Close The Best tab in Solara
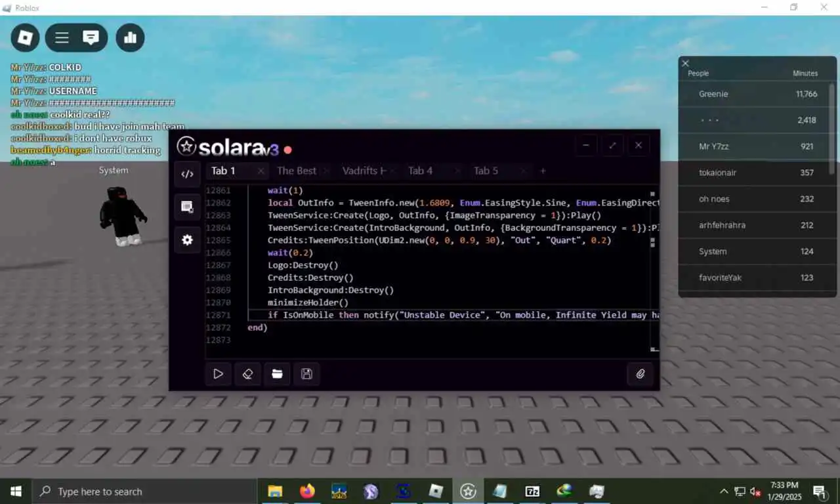 pos(327,171)
